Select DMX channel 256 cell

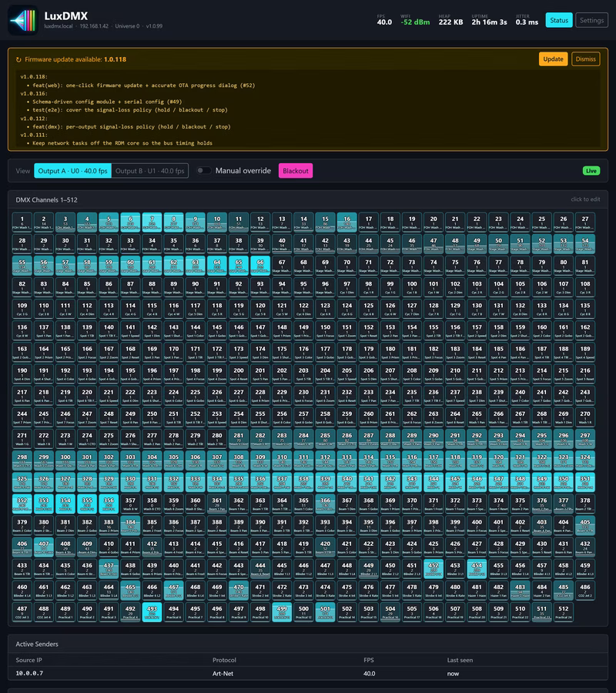(282, 417)
